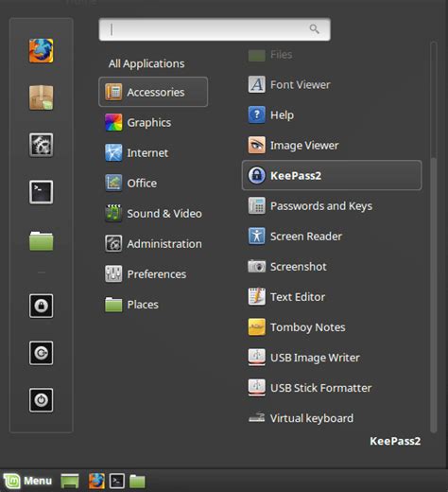Click the Logout icon in sidebar

tap(42, 353)
